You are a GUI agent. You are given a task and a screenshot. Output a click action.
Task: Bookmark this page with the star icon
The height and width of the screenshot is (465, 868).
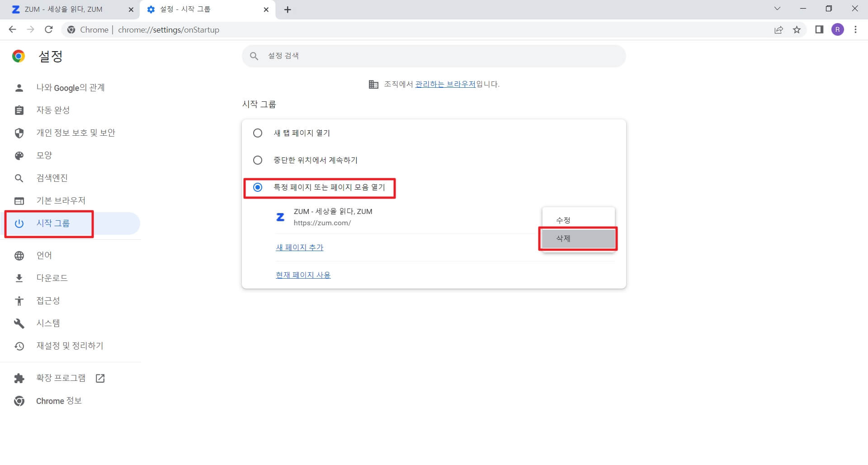tap(797, 29)
